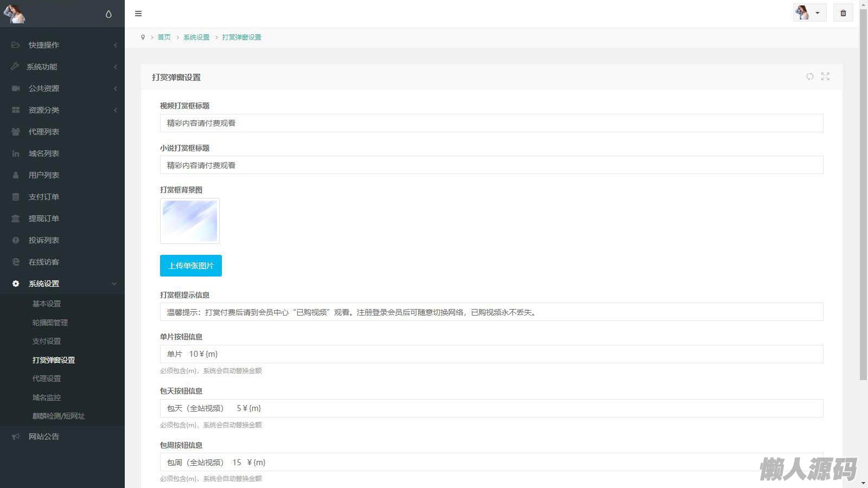Click the refresh icon in panel header
The width and height of the screenshot is (868, 488).
pos(809,76)
